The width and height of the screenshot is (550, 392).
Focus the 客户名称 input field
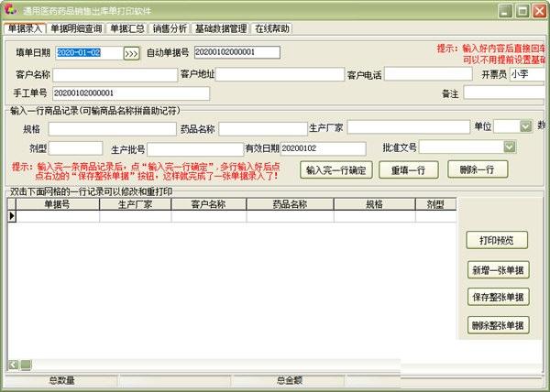coord(115,75)
